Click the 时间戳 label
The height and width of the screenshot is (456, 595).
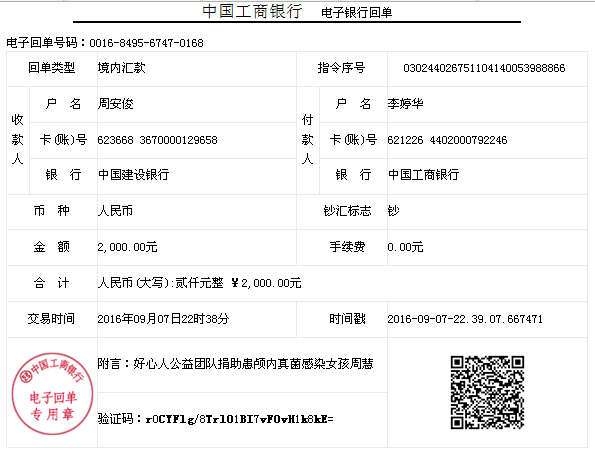pos(347,319)
